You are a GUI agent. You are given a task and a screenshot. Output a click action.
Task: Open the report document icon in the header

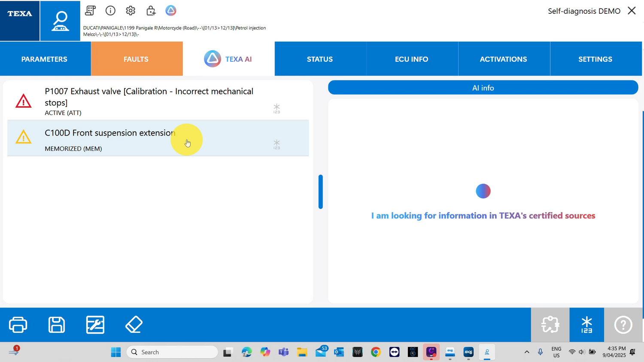pyautogui.click(x=90, y=10)
